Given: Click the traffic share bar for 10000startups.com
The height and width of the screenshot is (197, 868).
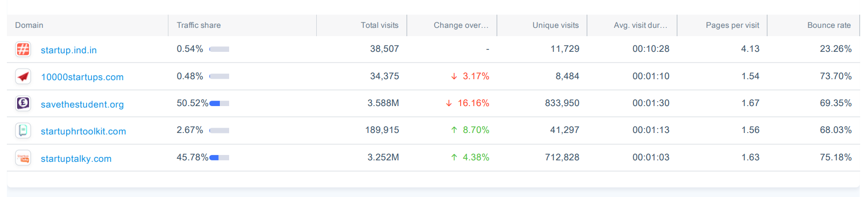Looking at the screenshot, I should pos(219,76).
